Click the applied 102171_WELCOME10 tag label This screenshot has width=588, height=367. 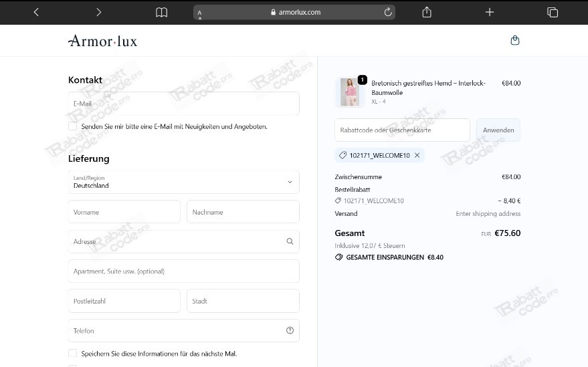pos(379,155)
